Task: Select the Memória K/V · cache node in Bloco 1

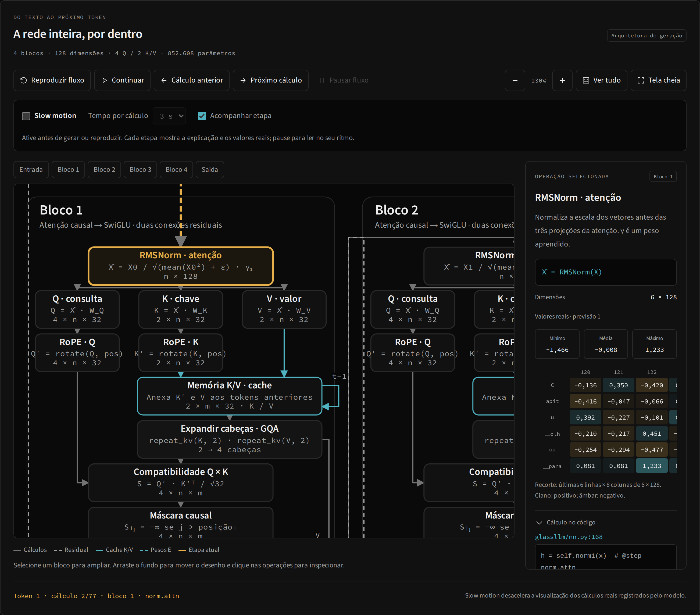Action: click(230, 396)
